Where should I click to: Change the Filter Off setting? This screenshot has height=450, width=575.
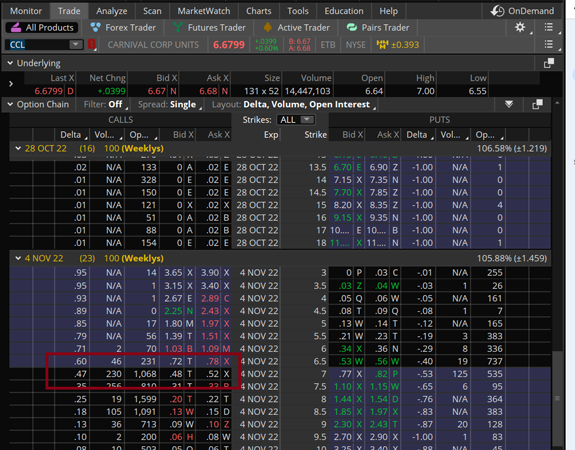coord(106,105)
